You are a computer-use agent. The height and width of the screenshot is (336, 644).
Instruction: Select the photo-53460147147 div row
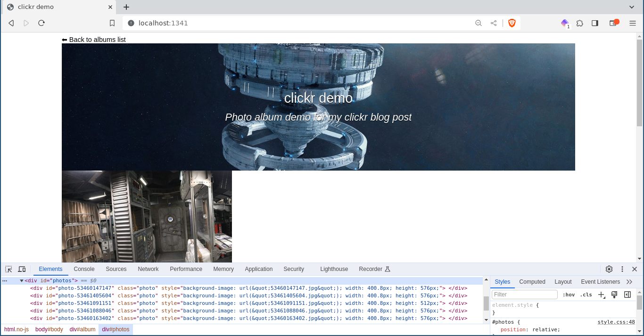[x=242, y=288]
